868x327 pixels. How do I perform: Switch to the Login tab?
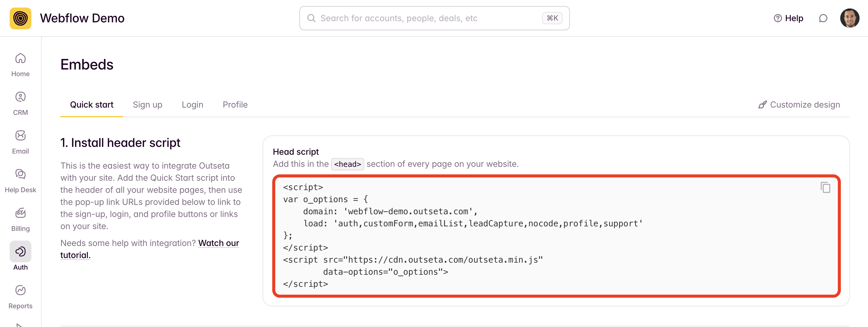pyautogui.click(x=192, y=105)
